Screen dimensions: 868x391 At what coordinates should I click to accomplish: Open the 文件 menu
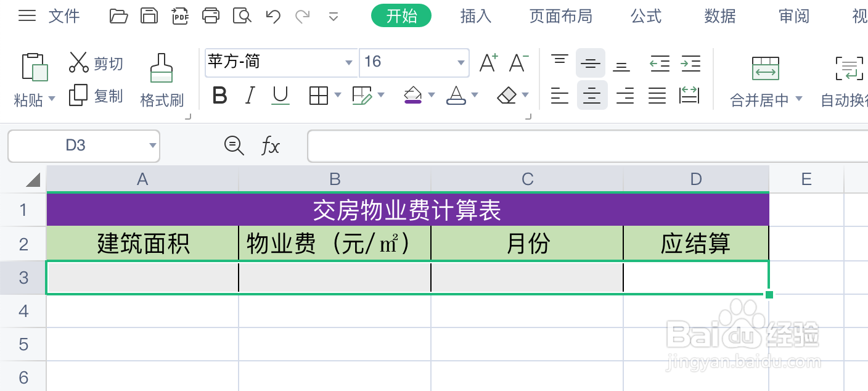tap(64, 16)
